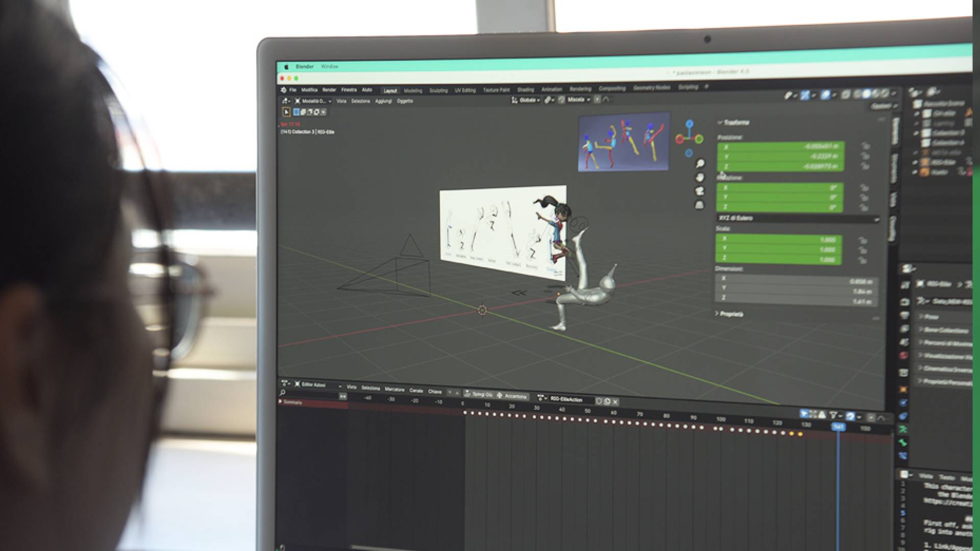Switch perspective/orthographic grid icon

point(699,205)
